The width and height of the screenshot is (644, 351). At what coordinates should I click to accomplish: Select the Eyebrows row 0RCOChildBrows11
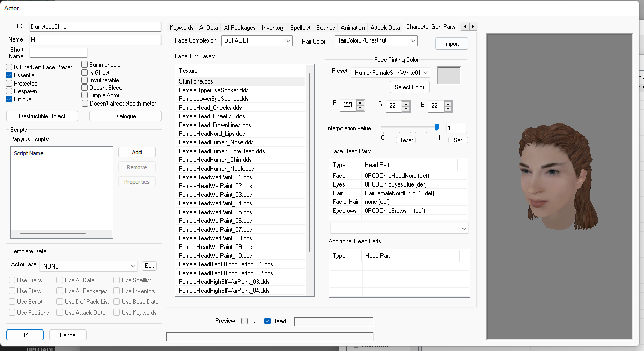398,211
